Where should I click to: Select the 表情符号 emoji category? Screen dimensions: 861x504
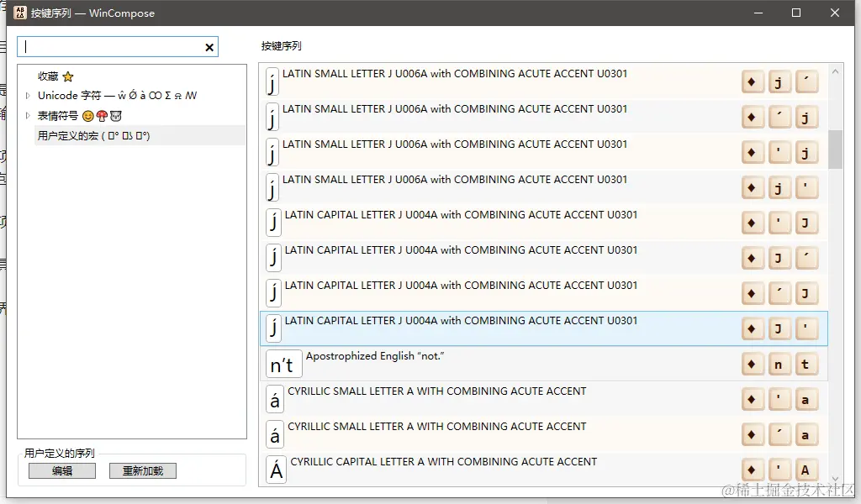click(x=80, y=116)
